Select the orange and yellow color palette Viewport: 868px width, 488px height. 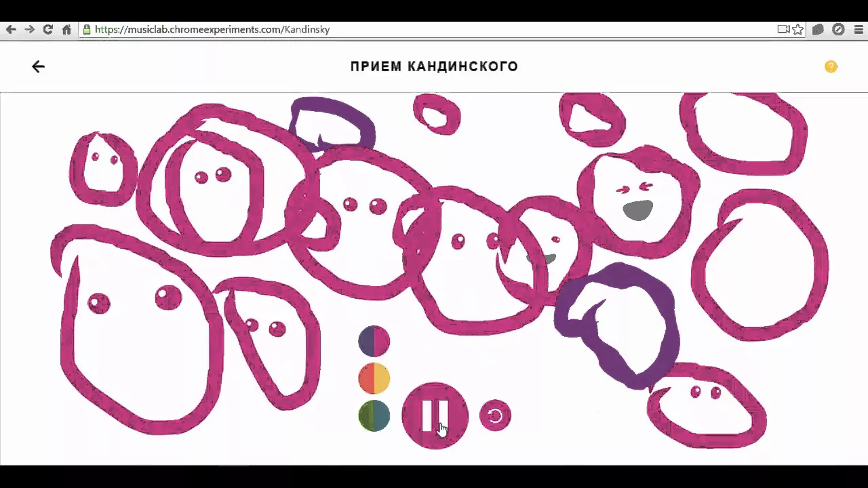(x=374, y=378)
